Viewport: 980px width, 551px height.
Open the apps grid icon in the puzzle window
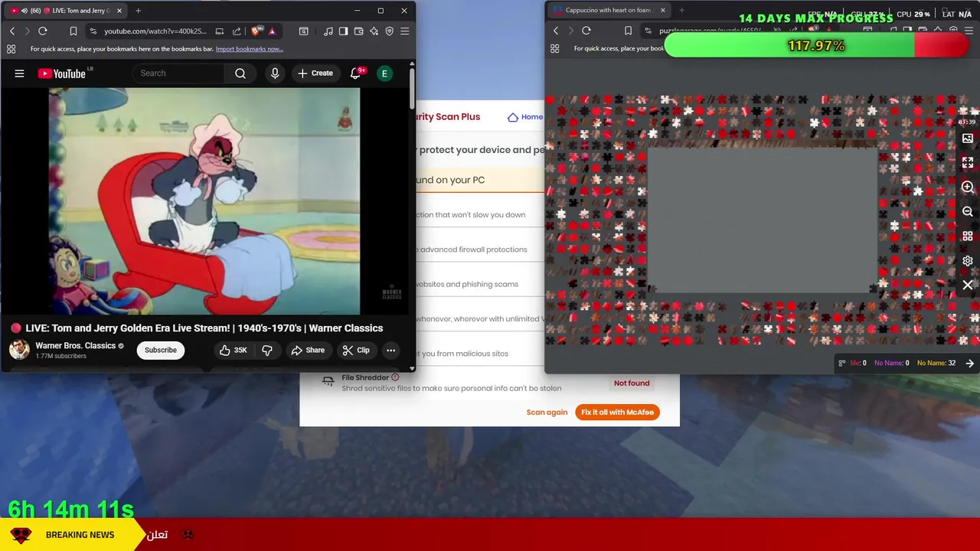point(554,48)
